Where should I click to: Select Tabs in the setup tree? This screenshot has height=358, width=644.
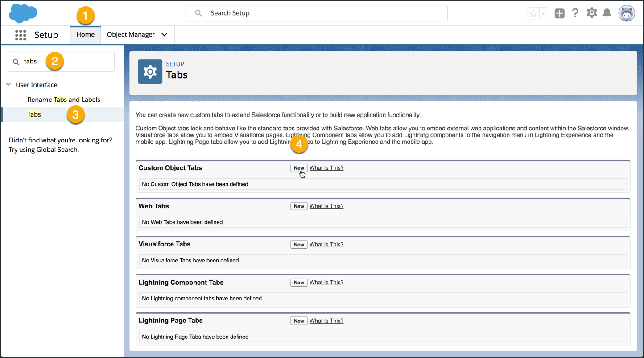click(34, 114)
